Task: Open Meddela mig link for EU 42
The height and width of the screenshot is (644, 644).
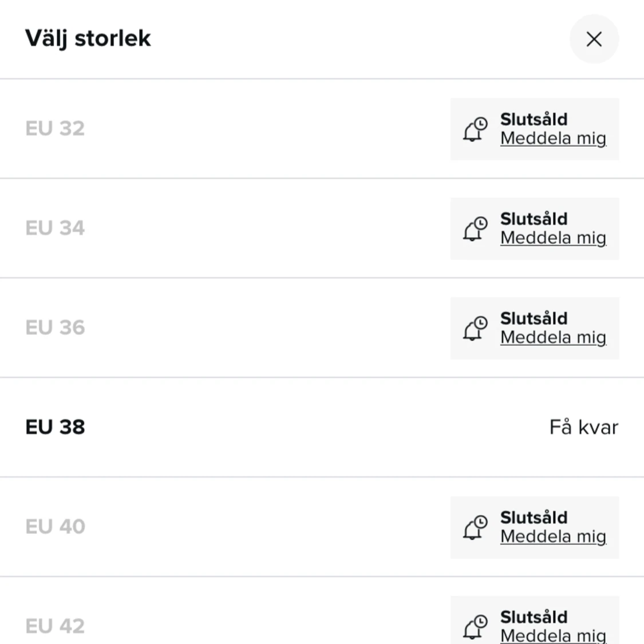Action: pyautogui.click(x=553, y=635)
